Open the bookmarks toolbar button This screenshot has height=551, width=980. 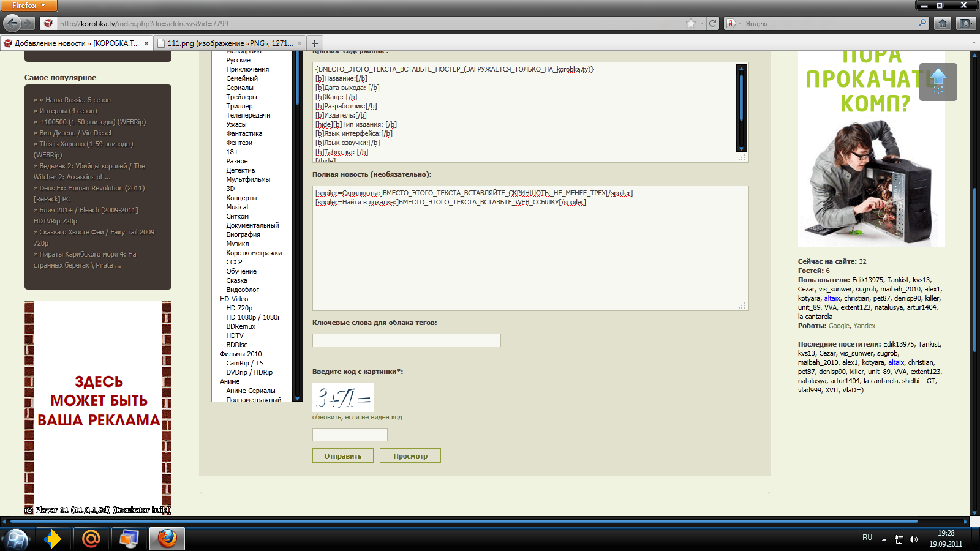tap(965, 23)
